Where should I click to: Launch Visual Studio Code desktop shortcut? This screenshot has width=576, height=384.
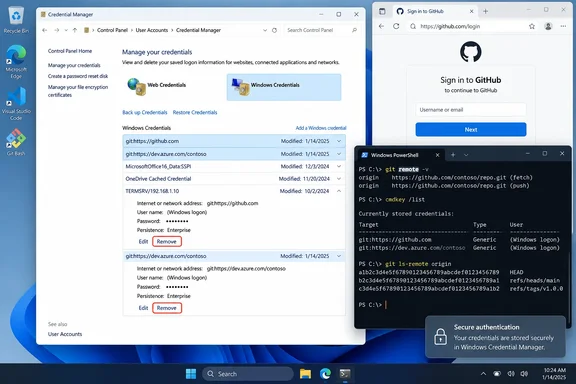(x=16, y=104)
